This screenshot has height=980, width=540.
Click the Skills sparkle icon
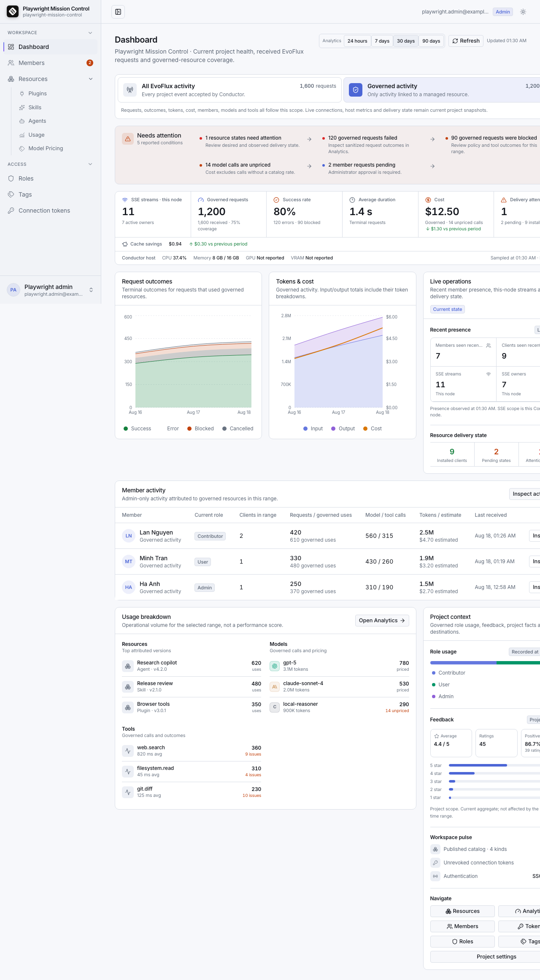point(22,108)
